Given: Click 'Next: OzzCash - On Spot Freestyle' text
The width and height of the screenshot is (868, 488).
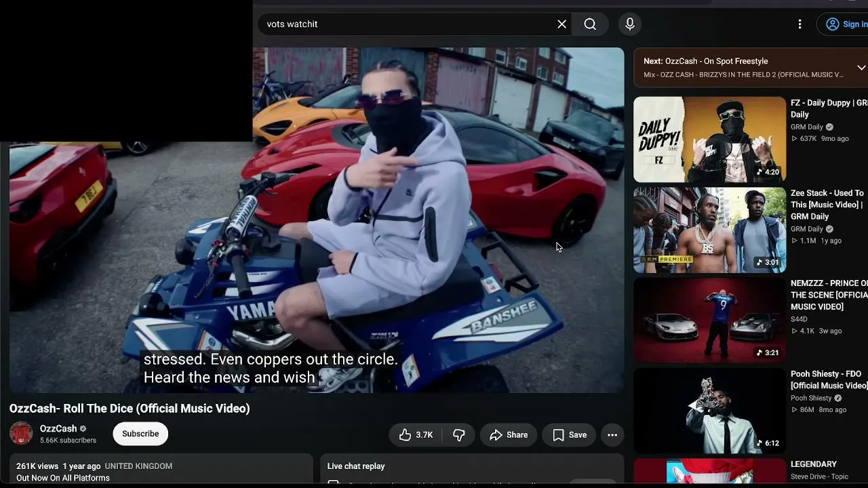Looking at the screenshot, I should (x=706, y=61).
